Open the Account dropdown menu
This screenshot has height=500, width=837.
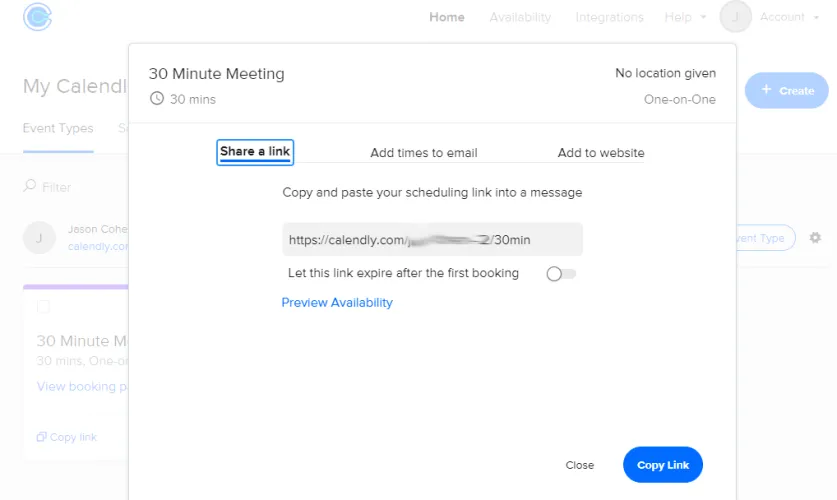coord(789,17)
